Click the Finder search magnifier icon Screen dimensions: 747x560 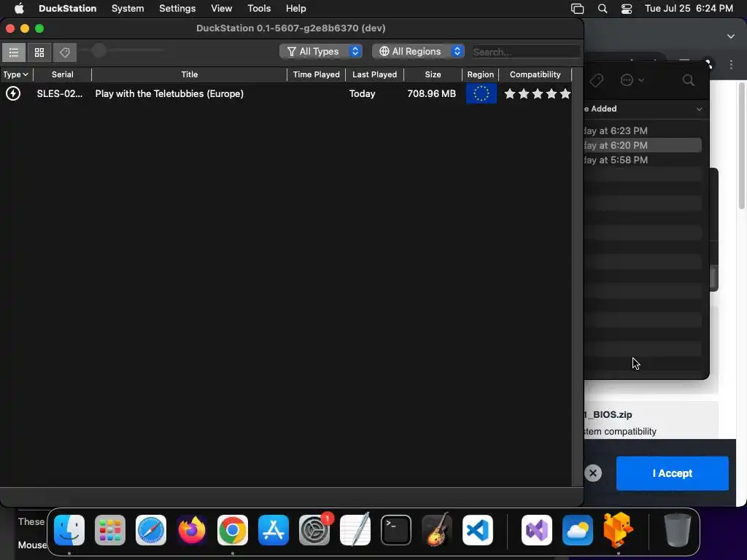pyautogui.click(x=689, y=80)
